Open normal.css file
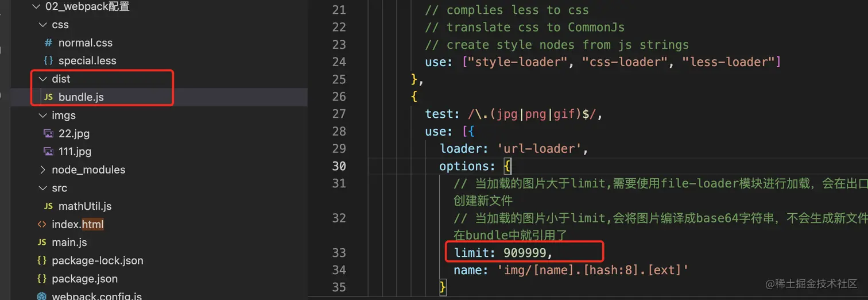Screen dimensions: 868x300 86,43
